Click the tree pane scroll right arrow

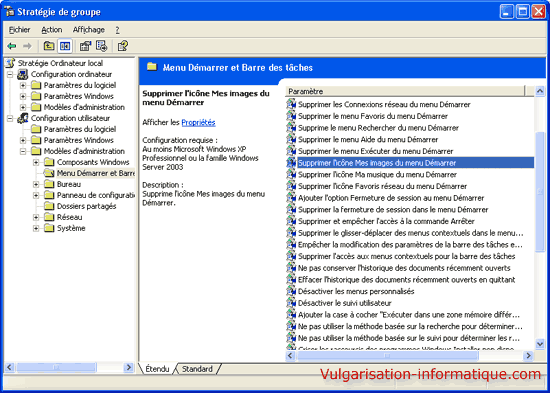point(129,367)
